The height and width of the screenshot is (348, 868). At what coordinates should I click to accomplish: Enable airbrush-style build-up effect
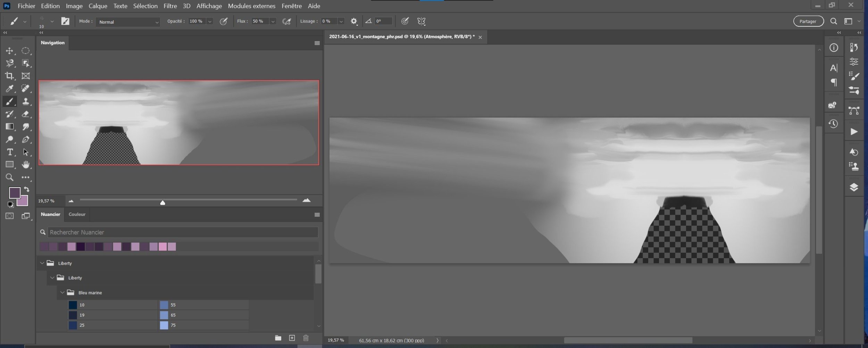pyautogui.click(x=286, y=22)
